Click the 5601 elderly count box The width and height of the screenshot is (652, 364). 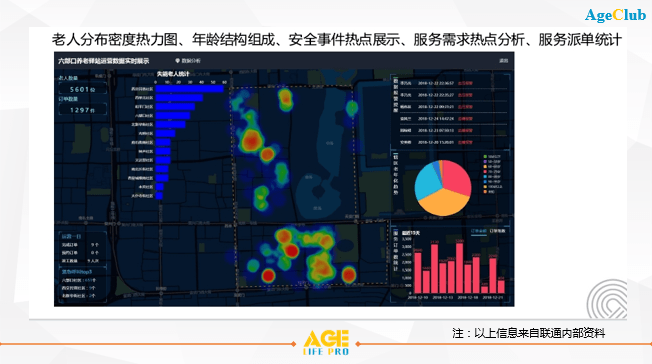pos(82,89)
